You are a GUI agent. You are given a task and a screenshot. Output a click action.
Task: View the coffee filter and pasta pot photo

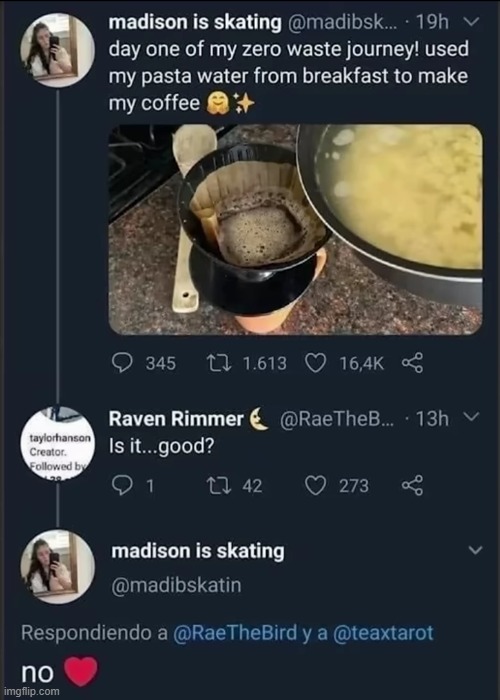click(x=296, y=229)
